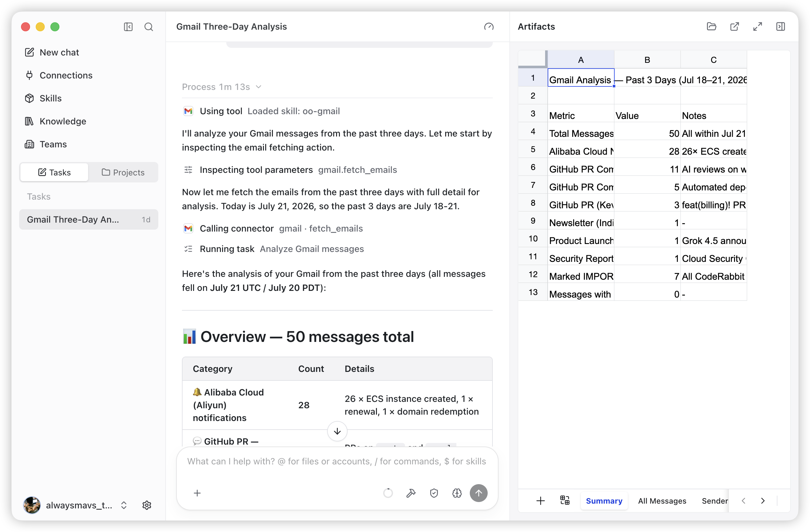
Task: Click the gauge icon in chat header
Action: pyautogui.click(x=489, y=26)
